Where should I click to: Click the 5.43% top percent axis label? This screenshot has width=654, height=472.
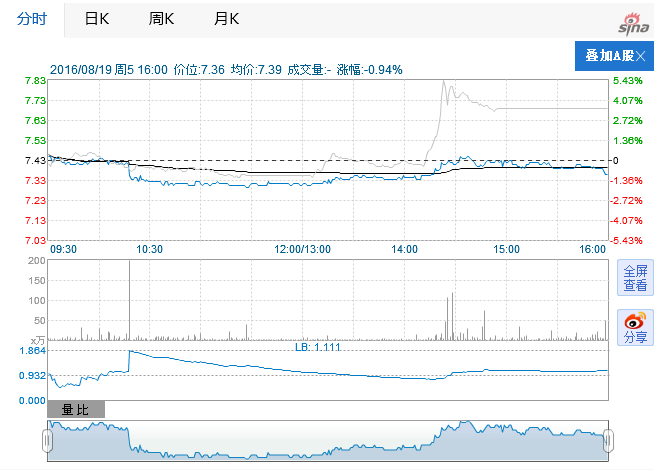coord(627,81)
